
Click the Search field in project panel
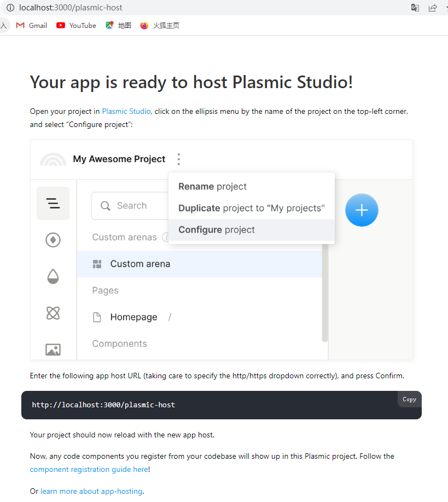[x=131, y=206]
